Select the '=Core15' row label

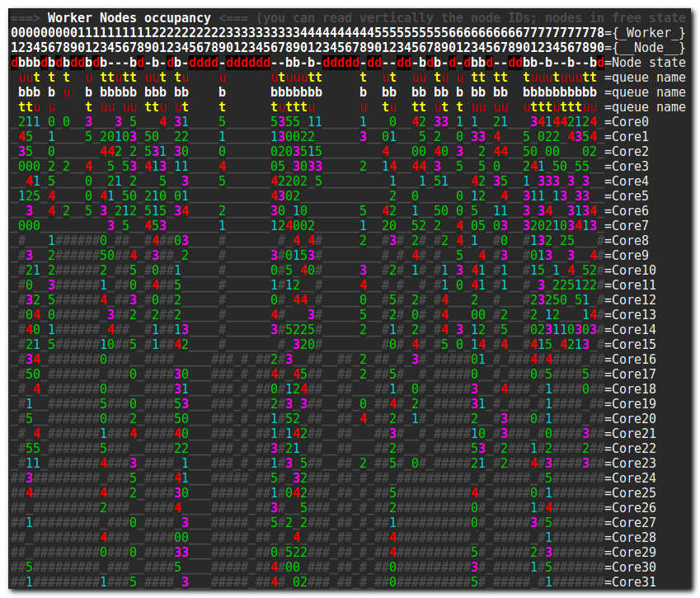coord(631,344)
